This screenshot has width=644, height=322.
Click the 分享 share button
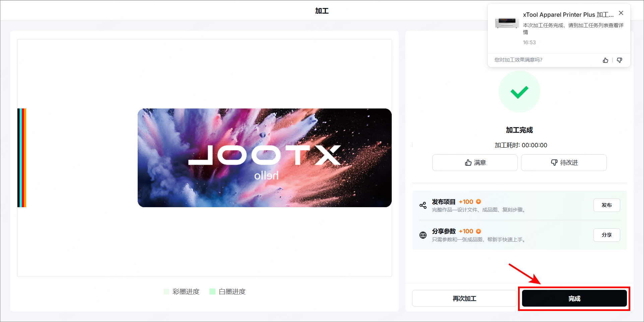pos(606,235)
